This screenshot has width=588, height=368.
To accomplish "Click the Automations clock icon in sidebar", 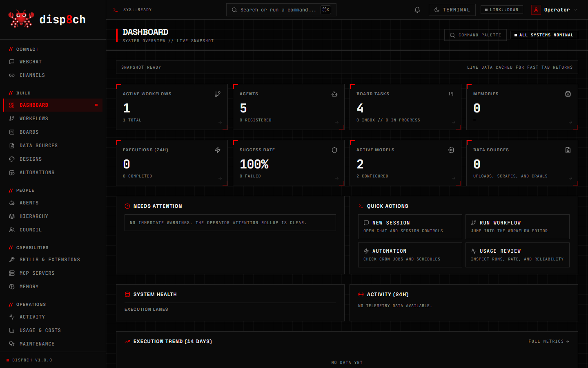I will [x=12, y=173].
